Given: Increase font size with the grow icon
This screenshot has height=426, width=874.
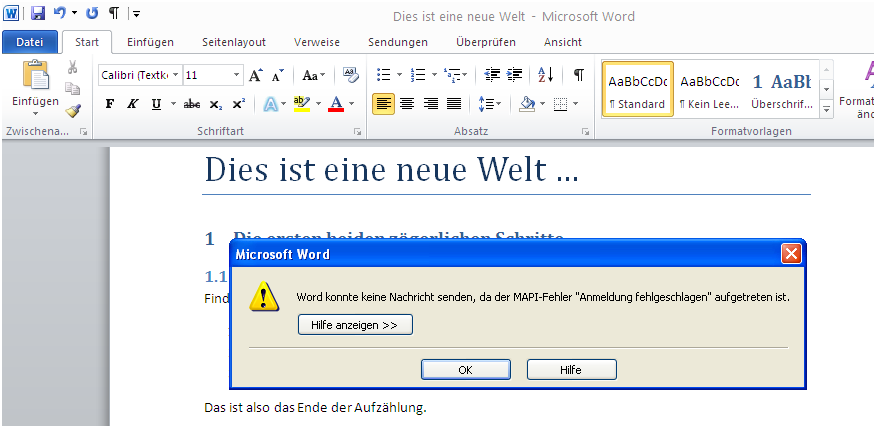Looking at the screenshot, I should [255, 75].
